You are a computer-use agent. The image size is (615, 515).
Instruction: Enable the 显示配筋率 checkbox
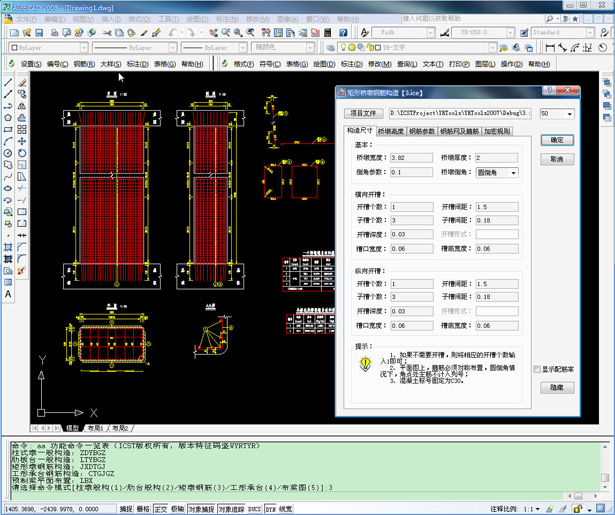(x=537, y=369)
